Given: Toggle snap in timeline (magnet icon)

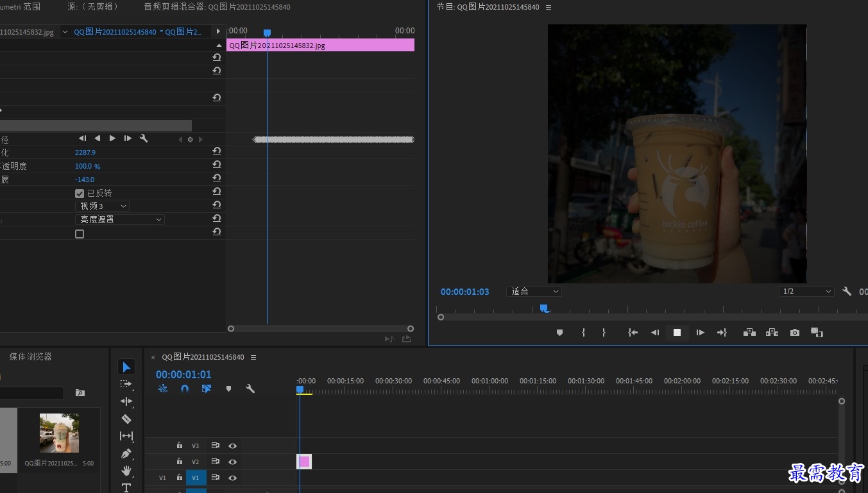Looking at the screenshot, I should click(185, 389).
